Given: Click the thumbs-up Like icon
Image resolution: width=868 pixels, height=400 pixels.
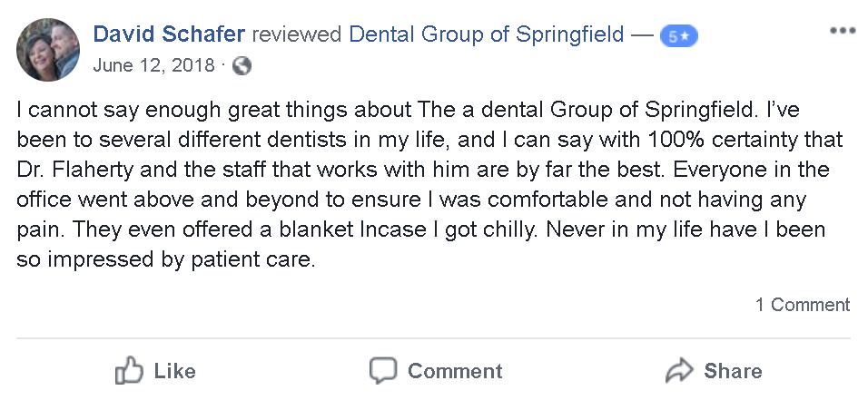Looking at the screenshot, I should (x=130, y=370).
